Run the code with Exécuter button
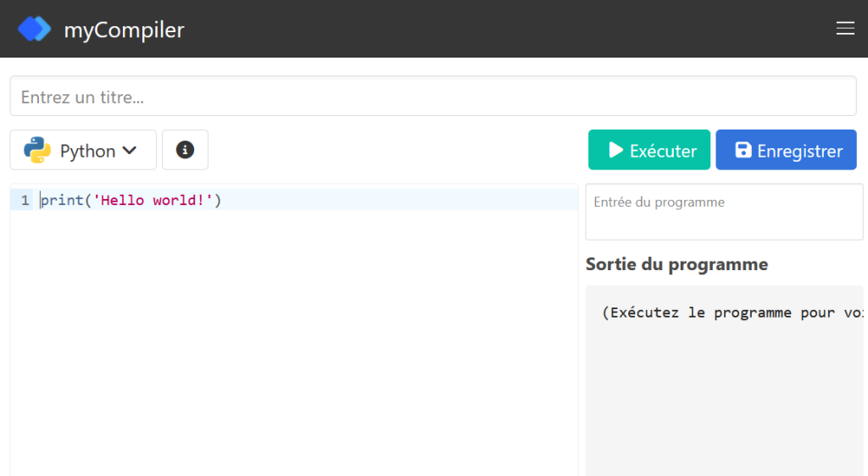 coord(648,150)
